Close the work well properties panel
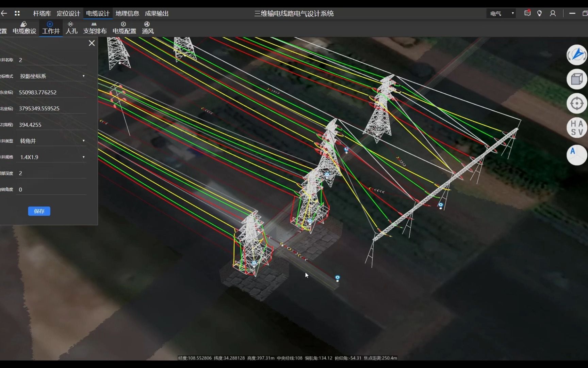 tap(92, 43)
